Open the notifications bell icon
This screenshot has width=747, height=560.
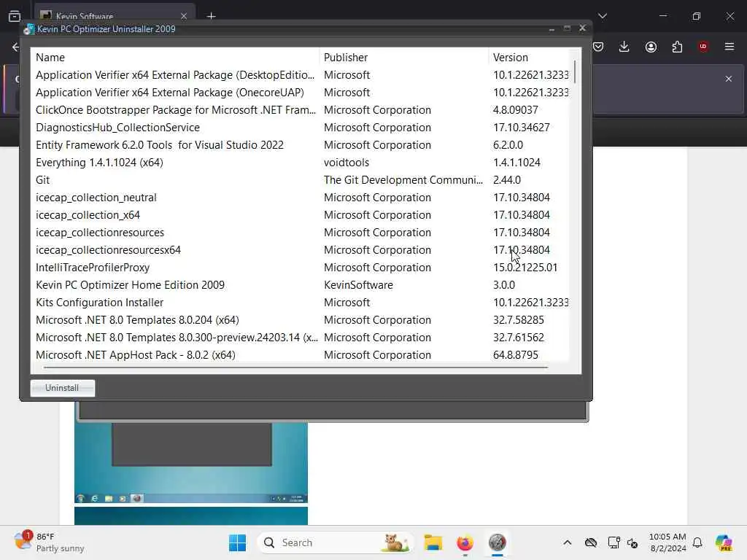697,542
